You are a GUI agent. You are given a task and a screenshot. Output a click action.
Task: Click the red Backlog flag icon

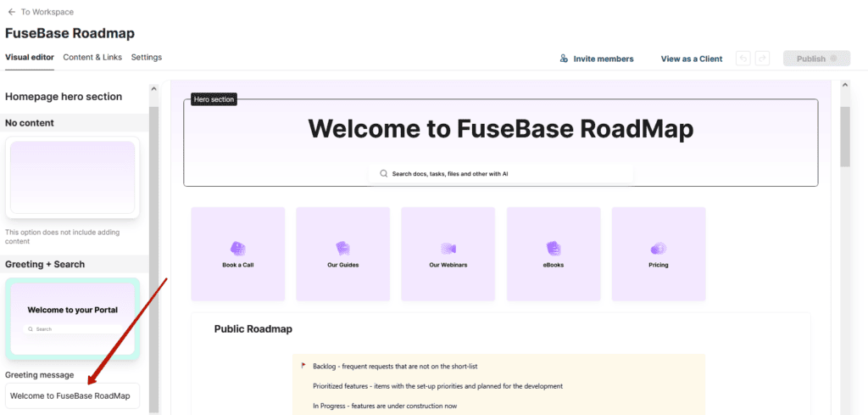[303, 366]
